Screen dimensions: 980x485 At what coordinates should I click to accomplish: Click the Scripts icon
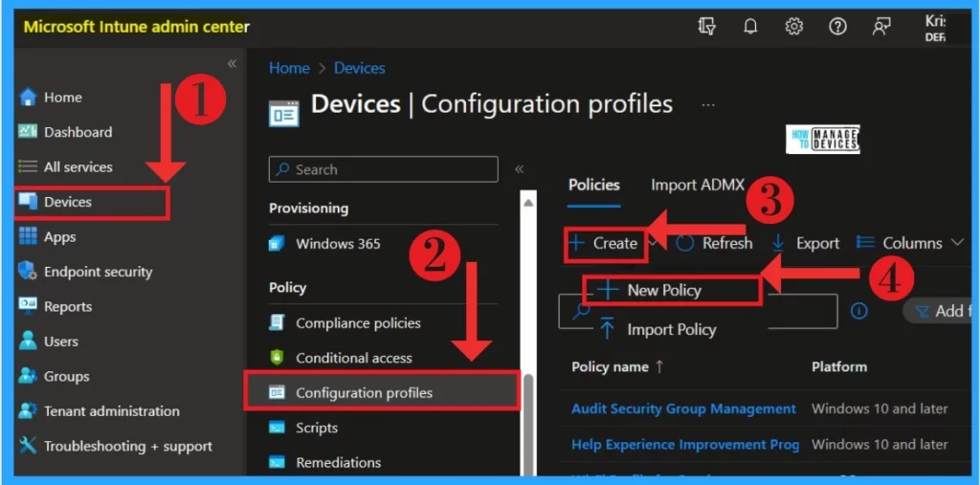pos(277,428)
